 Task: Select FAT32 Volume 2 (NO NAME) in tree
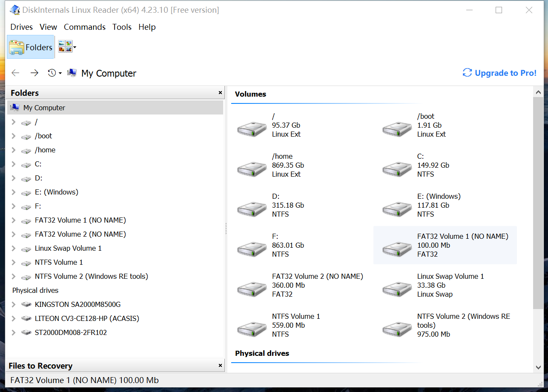tap(80, 234)
